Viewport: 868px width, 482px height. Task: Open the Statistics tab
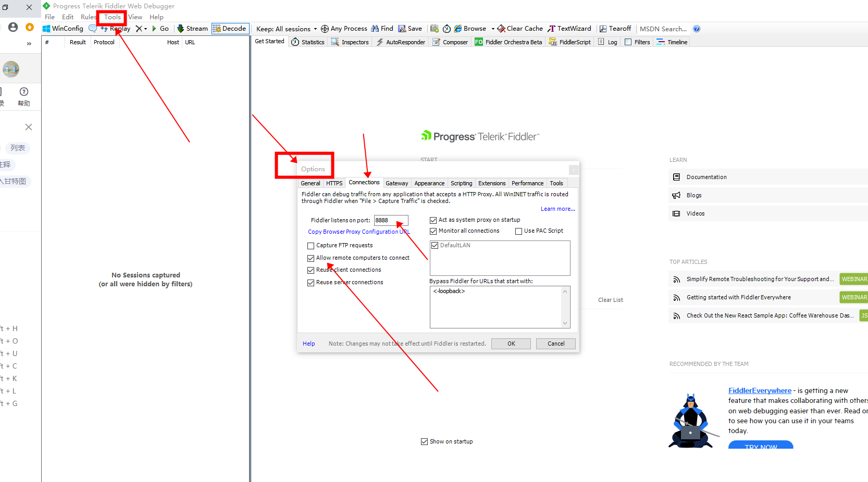307,42
